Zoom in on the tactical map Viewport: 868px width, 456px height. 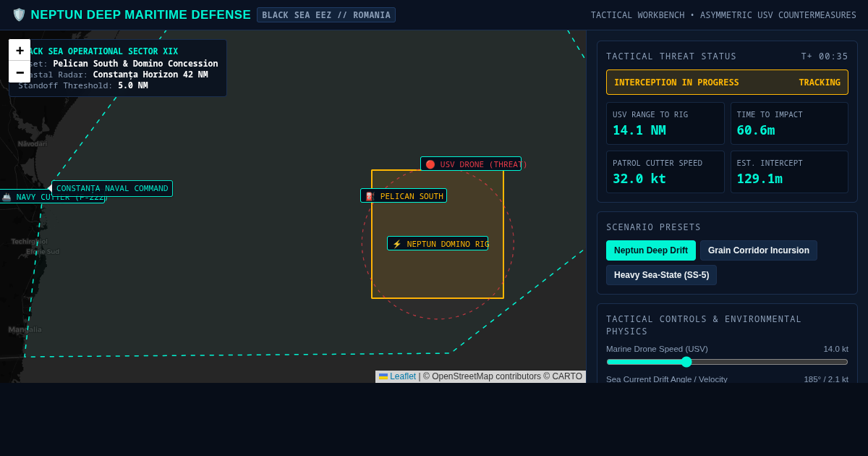[x=20, y=50]
